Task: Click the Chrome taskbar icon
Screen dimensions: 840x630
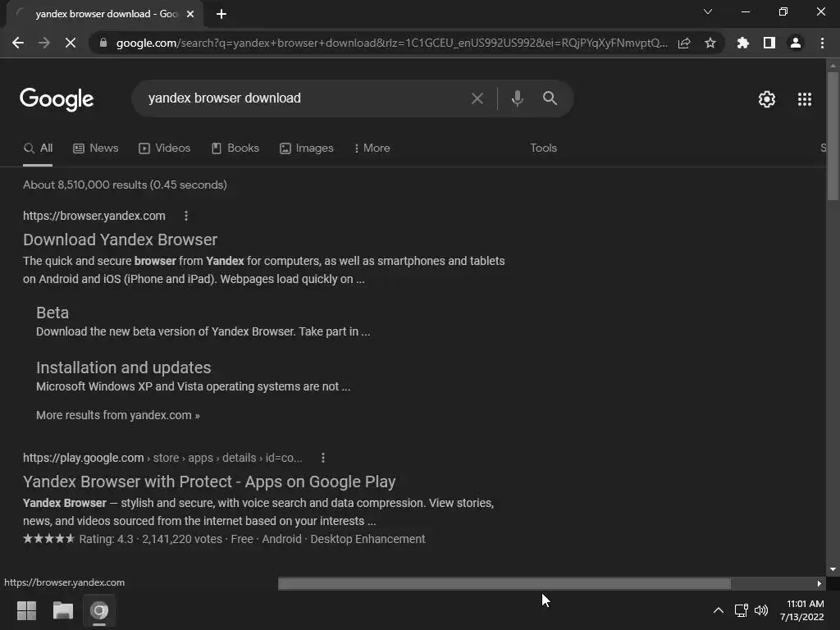Action: pos(99,610)
